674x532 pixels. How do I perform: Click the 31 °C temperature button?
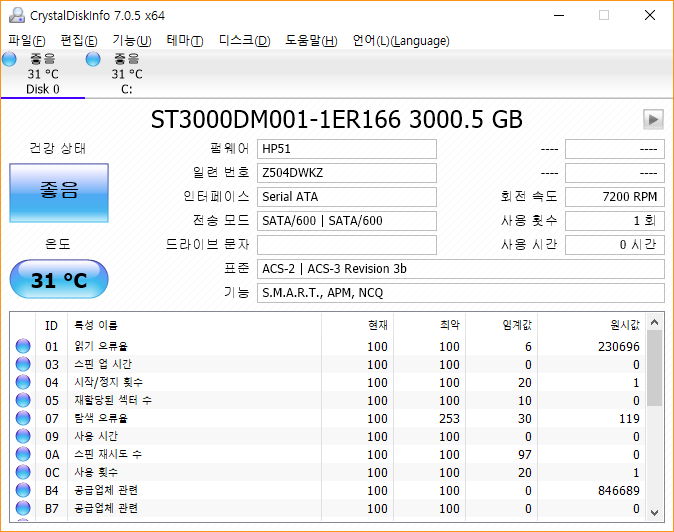point(59,279)
